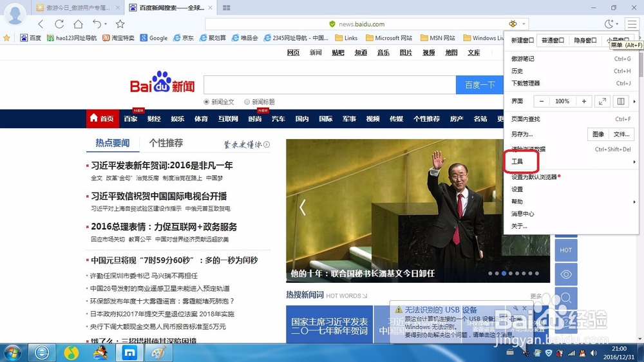Select the 新闻全文 radio button
The image size is (644, 362).
206,102
